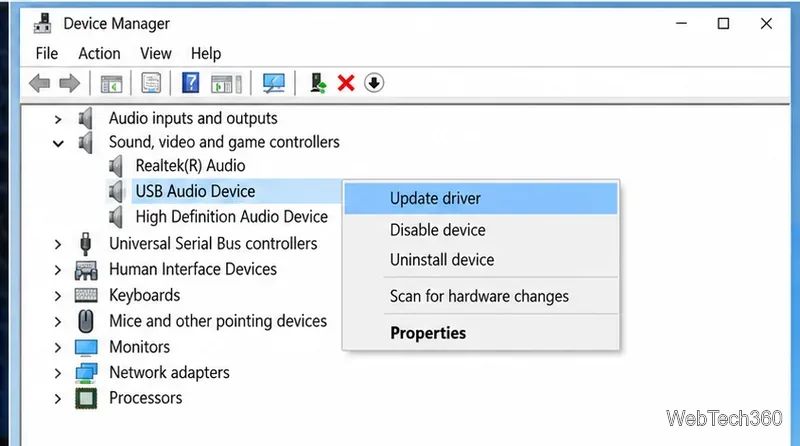Choose Disable device from context menu
Viewport: 800px width, 446px height.
pos(481,230)
